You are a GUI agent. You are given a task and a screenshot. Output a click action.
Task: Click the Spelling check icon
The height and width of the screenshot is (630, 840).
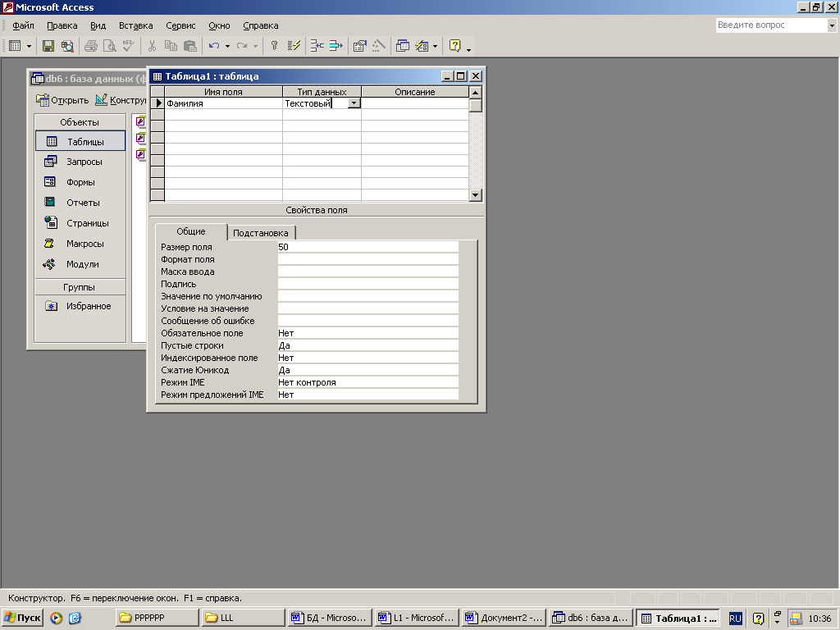[x=128, y=46]
